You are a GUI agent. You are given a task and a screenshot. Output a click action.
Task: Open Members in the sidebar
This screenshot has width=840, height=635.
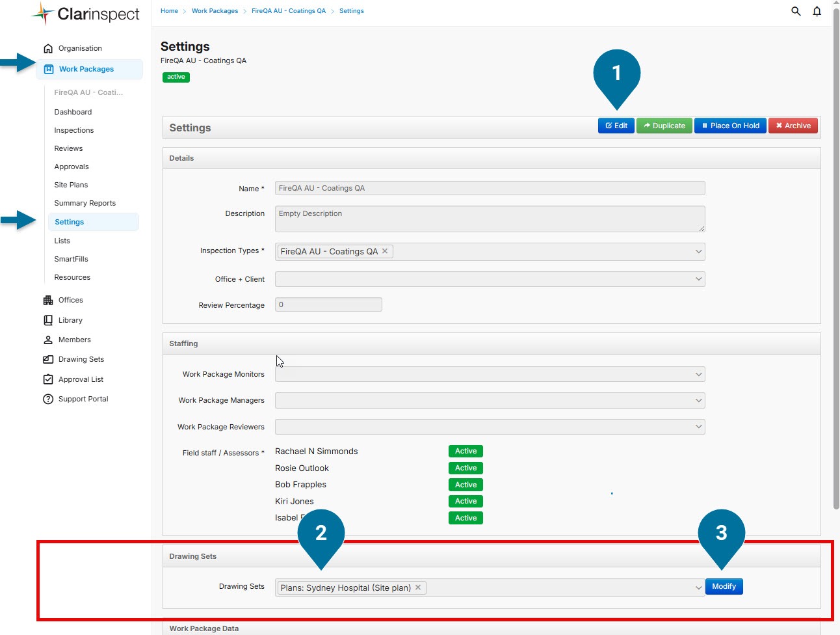(x=75, y=340)
